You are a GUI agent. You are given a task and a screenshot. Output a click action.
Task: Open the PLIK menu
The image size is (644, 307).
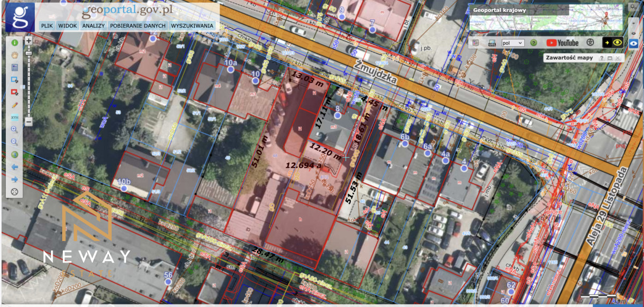coord(47,26)
